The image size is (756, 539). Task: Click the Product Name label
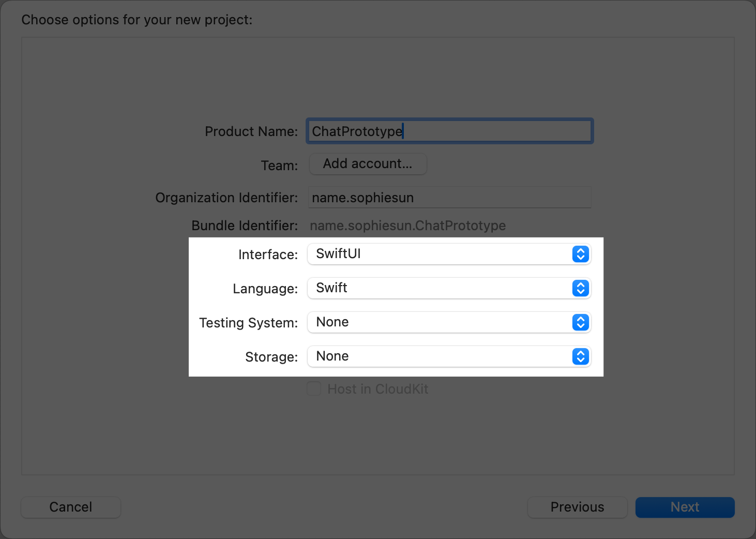tap(251, 131)
